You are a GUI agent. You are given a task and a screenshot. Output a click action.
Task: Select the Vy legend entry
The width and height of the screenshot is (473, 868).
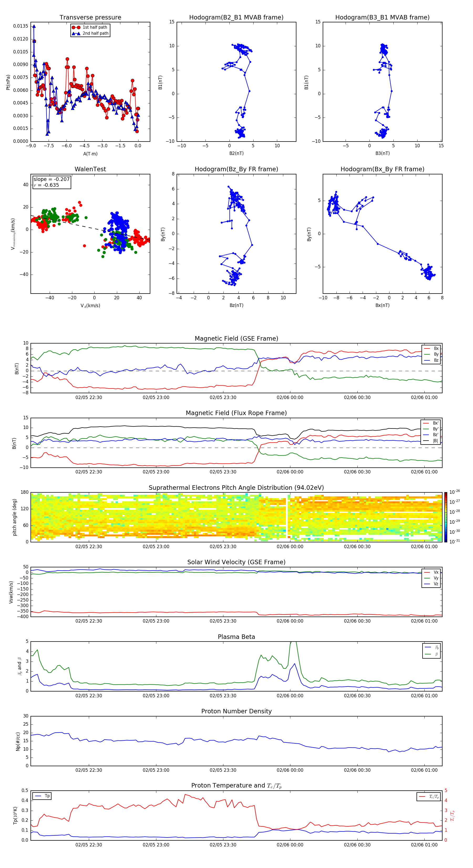tap(431, 578)
